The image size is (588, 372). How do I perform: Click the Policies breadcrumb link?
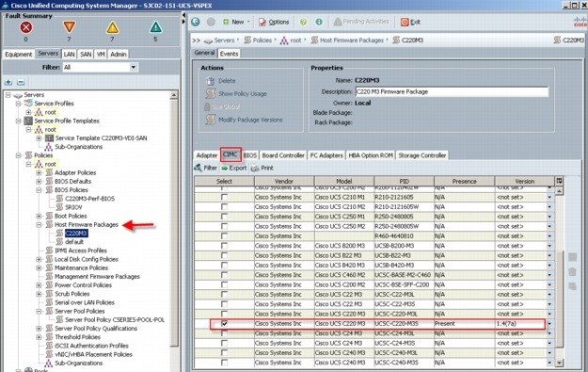pyautogui.click(x=262, y=40)
